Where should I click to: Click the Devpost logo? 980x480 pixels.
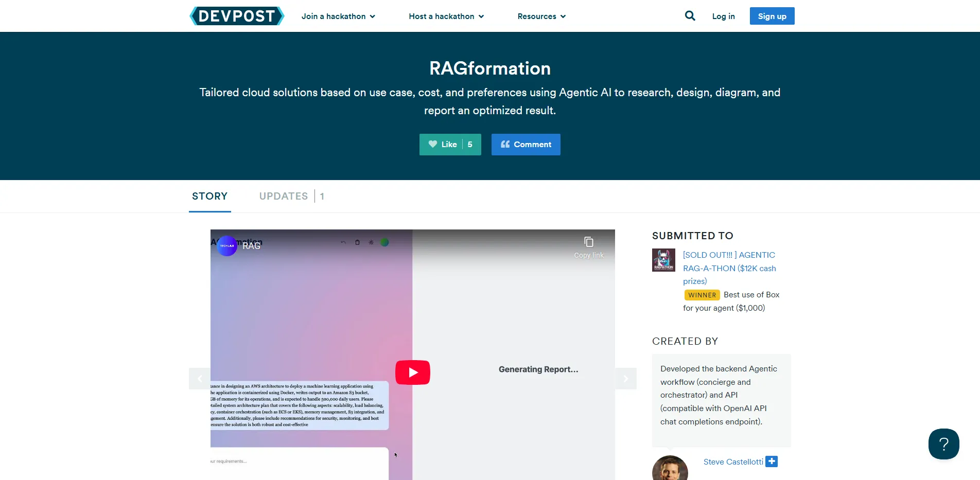(236, 16)
